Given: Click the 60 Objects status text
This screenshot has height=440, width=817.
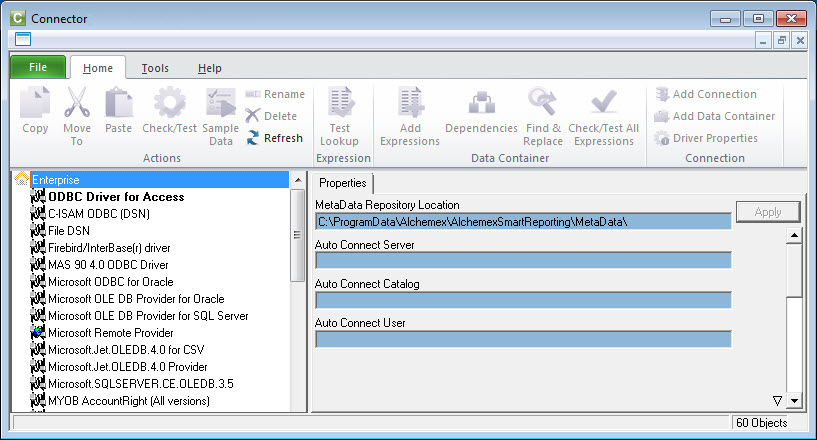Looking at the screenshot, I should coord(761,423).
